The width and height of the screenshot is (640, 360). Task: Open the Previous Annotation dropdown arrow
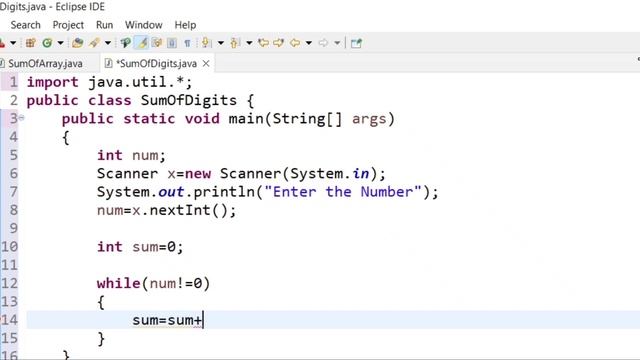[249, 43]
